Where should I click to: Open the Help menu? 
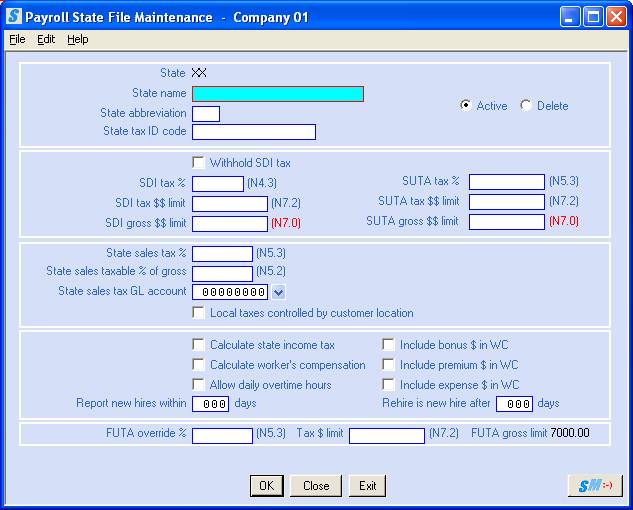(x=78, y=39)
